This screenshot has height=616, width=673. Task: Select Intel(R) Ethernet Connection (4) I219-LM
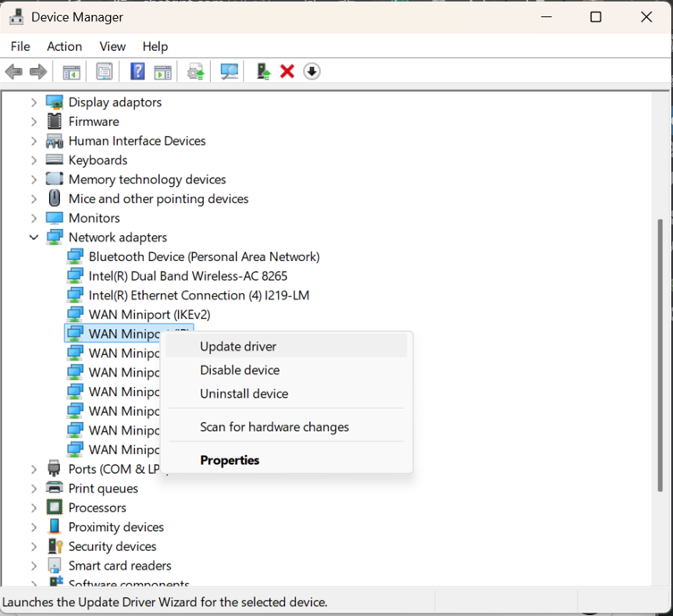coord(198,295)
